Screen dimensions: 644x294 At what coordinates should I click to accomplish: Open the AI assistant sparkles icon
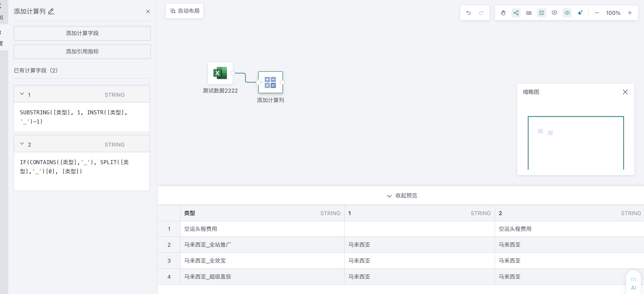(x=580, y=13)
